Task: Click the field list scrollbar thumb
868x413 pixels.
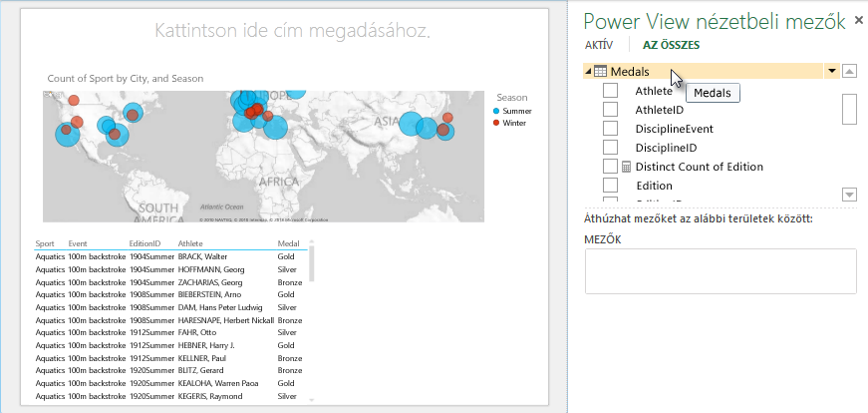Action: pyautogui.click(x=849, y=109)
